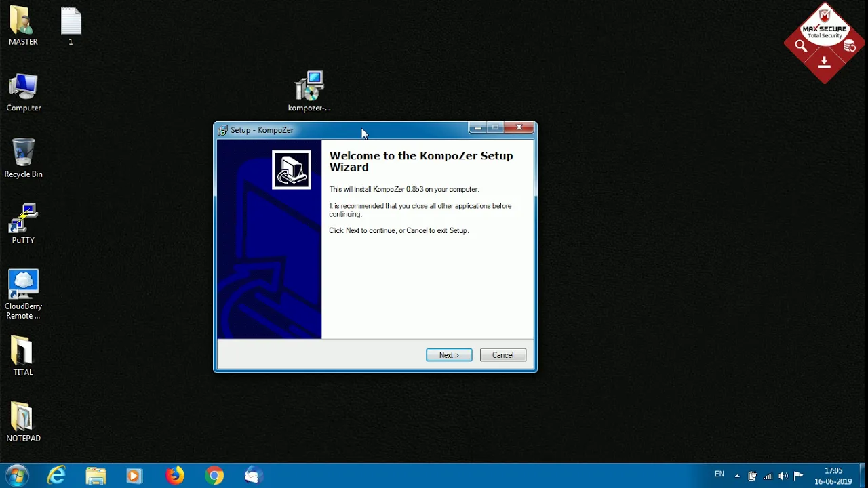Click the Max Secure search magnifier icon

(x=801, y=46)
